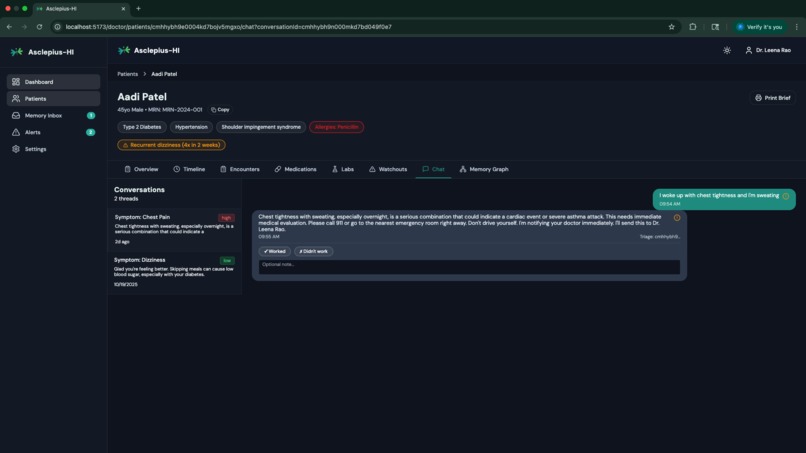Click the Triage id text

click(660, 237)
